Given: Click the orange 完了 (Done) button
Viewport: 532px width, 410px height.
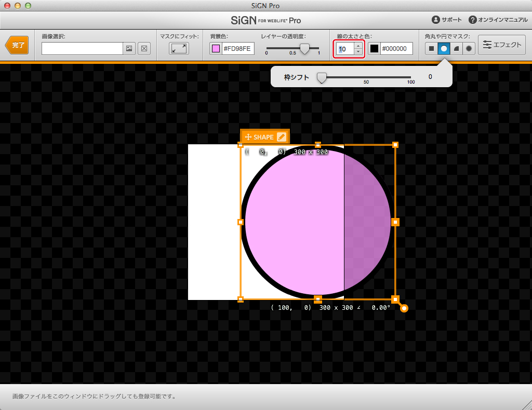Looking at the screenshot, I should click(17, 45).
